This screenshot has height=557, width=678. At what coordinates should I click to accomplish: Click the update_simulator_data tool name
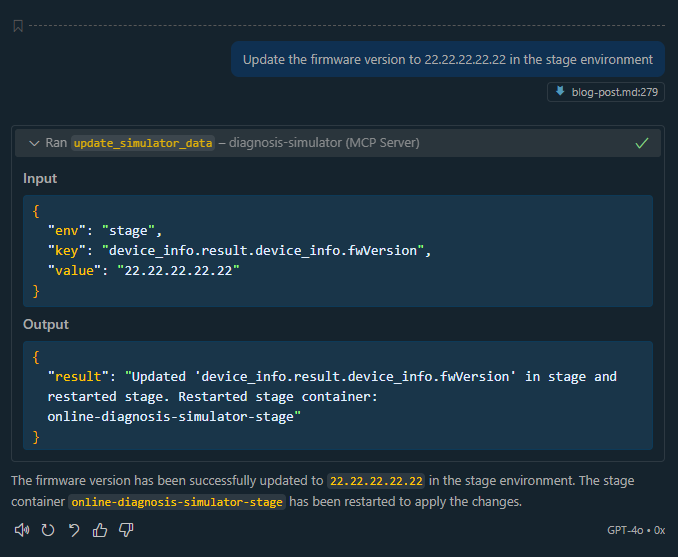coord(143,143)
